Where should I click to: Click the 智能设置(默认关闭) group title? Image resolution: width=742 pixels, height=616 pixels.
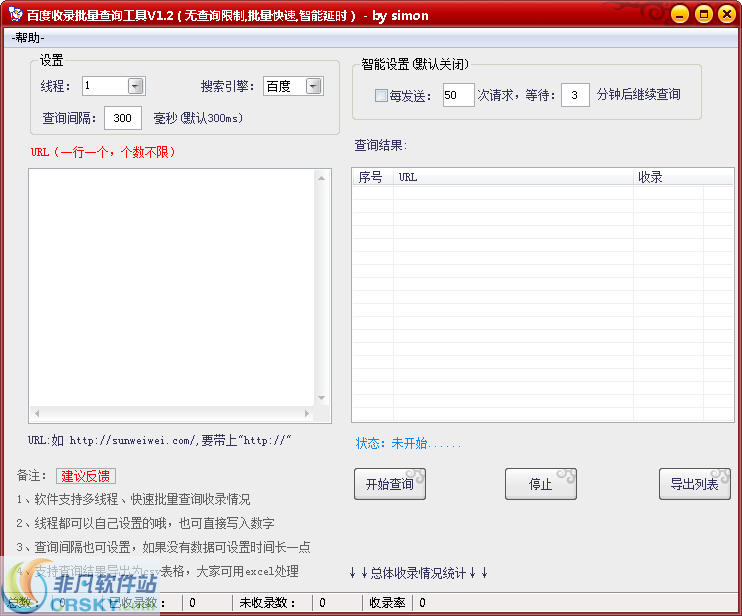pyautogui.click(x=415, y=64)
